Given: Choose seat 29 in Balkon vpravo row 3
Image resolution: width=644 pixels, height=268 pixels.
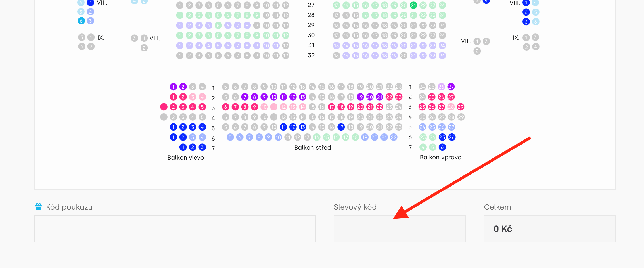Looking at the screenshot, I should tap(461, 107).
